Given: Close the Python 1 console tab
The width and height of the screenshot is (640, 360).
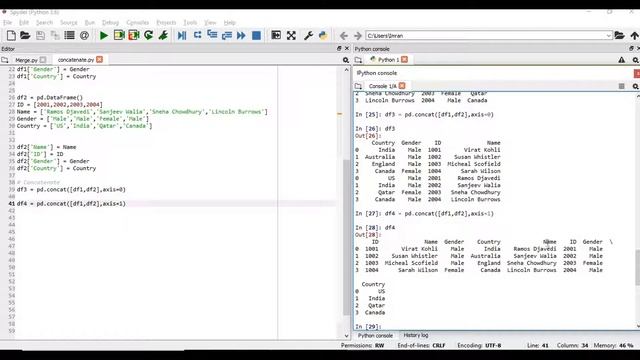Looking at the screenshot, I should [404, 60].
